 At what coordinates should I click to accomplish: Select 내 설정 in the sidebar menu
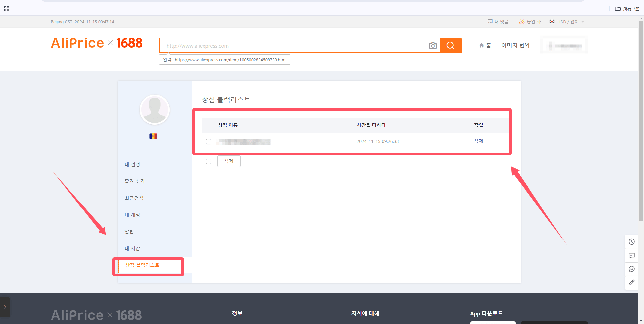point(132,164)
